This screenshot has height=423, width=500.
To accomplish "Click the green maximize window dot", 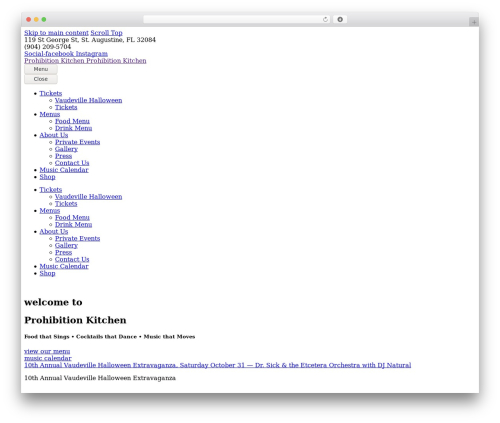I will 44,19.
